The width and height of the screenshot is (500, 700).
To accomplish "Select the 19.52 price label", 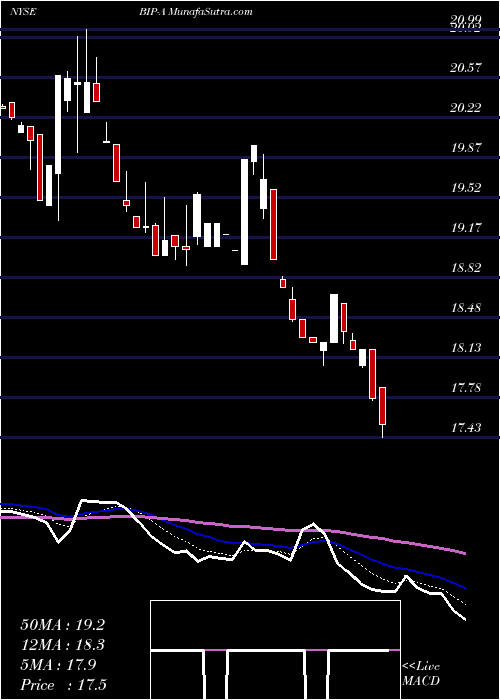I will click(x=466, y=188).
